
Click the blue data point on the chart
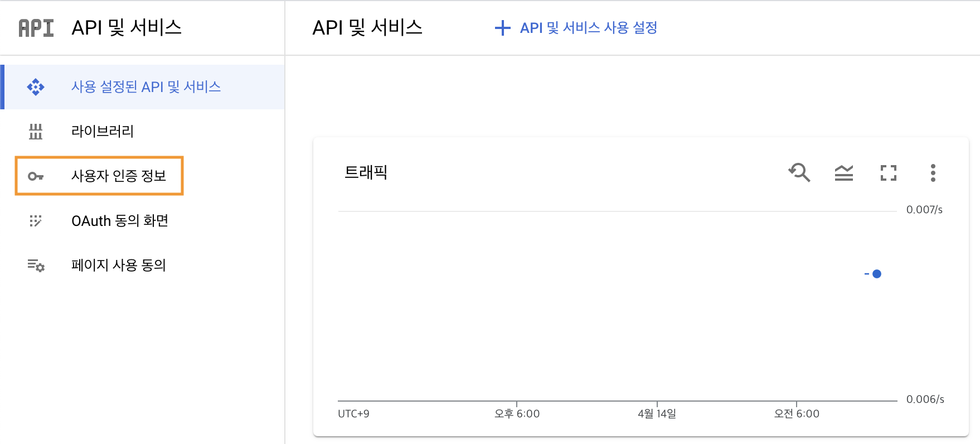click(x=876, y=274)
